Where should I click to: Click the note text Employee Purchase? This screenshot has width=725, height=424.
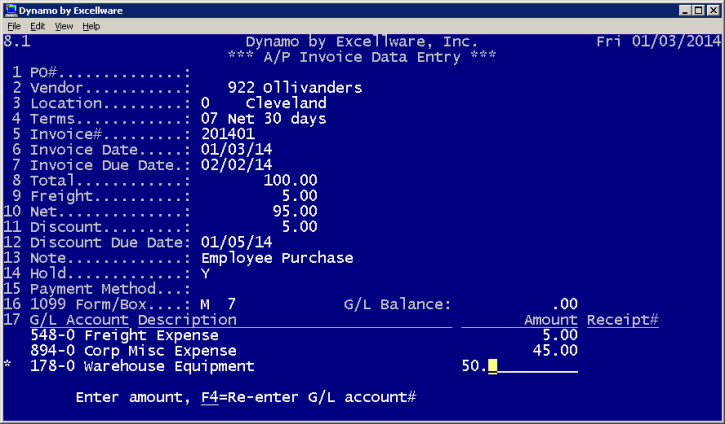[277, 258]
